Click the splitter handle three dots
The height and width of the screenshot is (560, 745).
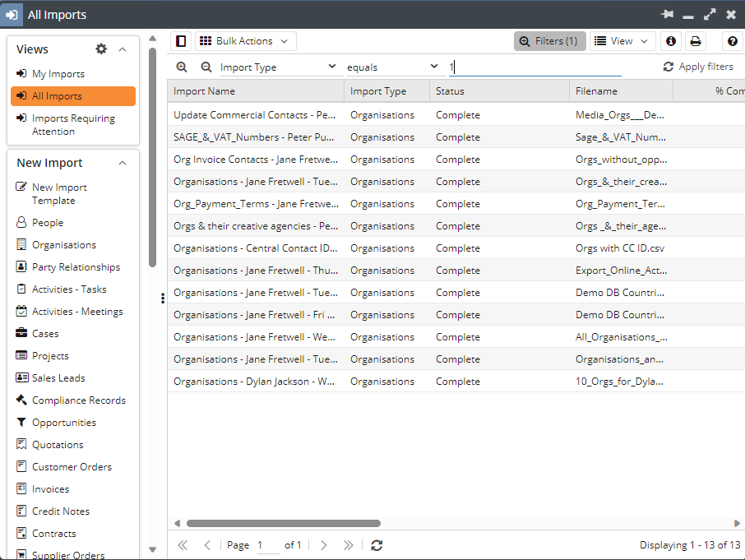tap(163, 299)
